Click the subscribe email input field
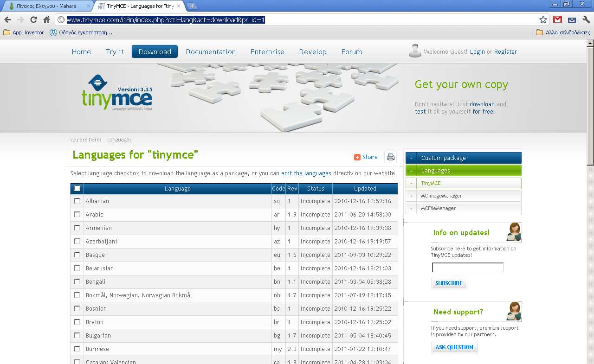The width and height of the screenshot is (594, 364). tap(468, 268)
